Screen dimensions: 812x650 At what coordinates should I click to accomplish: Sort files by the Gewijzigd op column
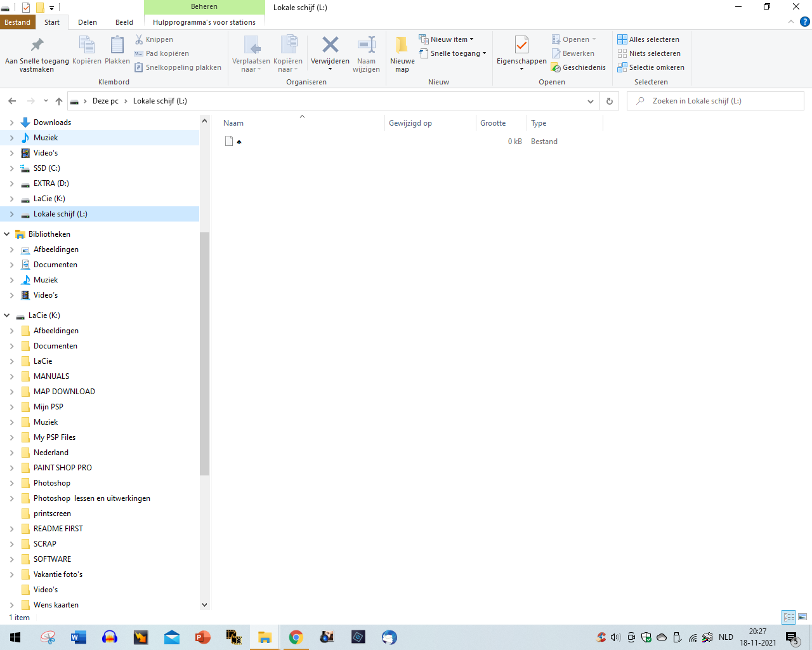(x=410, y=123)
